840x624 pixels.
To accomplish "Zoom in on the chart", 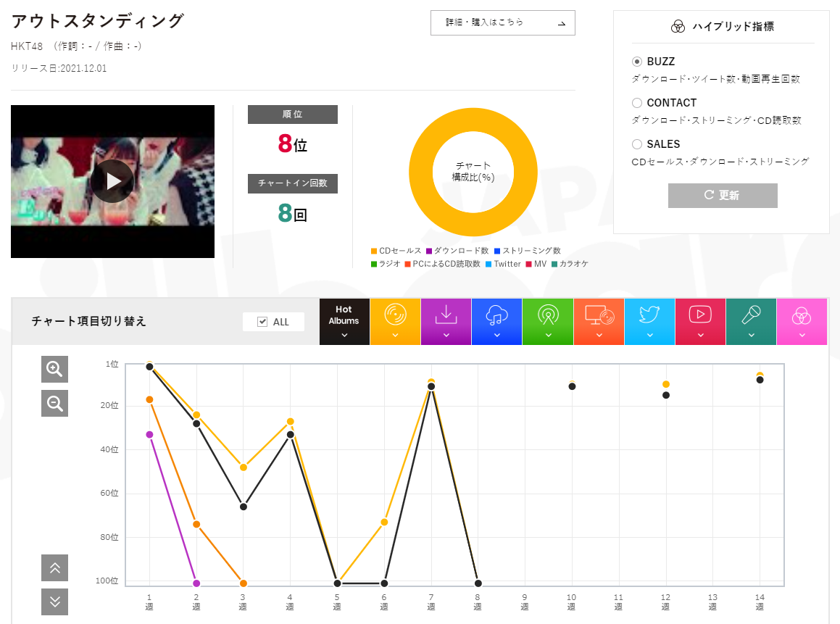I will [x=54, y=369].
